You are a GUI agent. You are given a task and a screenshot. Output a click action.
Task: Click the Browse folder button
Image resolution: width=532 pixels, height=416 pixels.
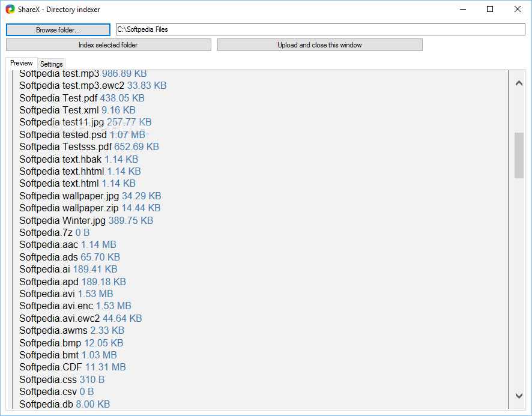[x=58, y=30]
